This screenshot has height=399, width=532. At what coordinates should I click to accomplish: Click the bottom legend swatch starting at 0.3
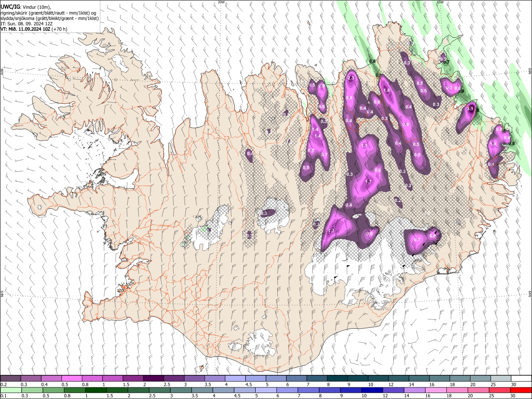click(32, 390)
